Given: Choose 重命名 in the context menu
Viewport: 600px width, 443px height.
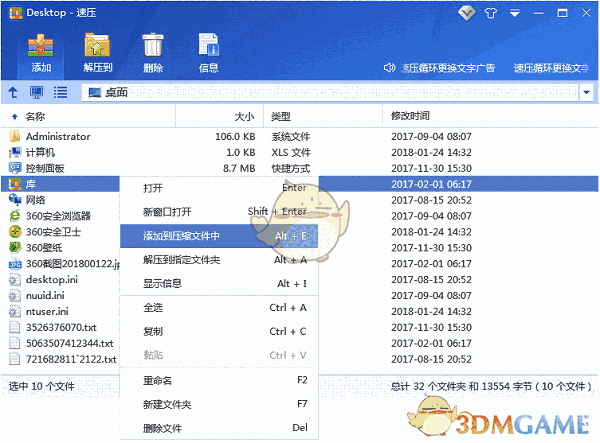Looking at the screenshot, I should 219,381.
